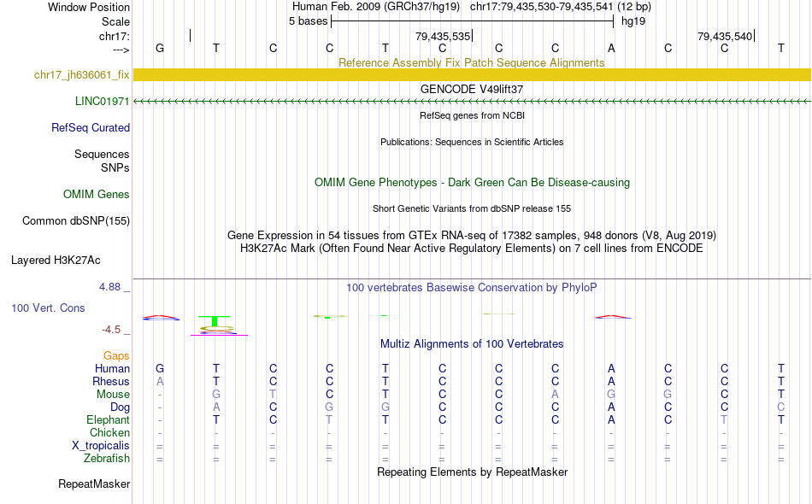The height and width of the screenshot is (504, 812).
Task: Click the LINC01971 gene arrow track line
Action: click(472, 101)
